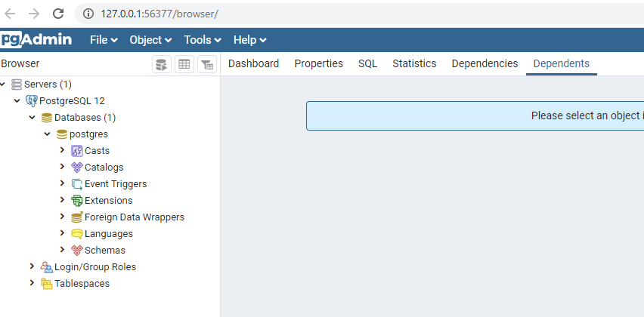Screen dimensions: 644x317
Task: Select PostgreSQL 12 in the tree
Action: coord(73,101)
